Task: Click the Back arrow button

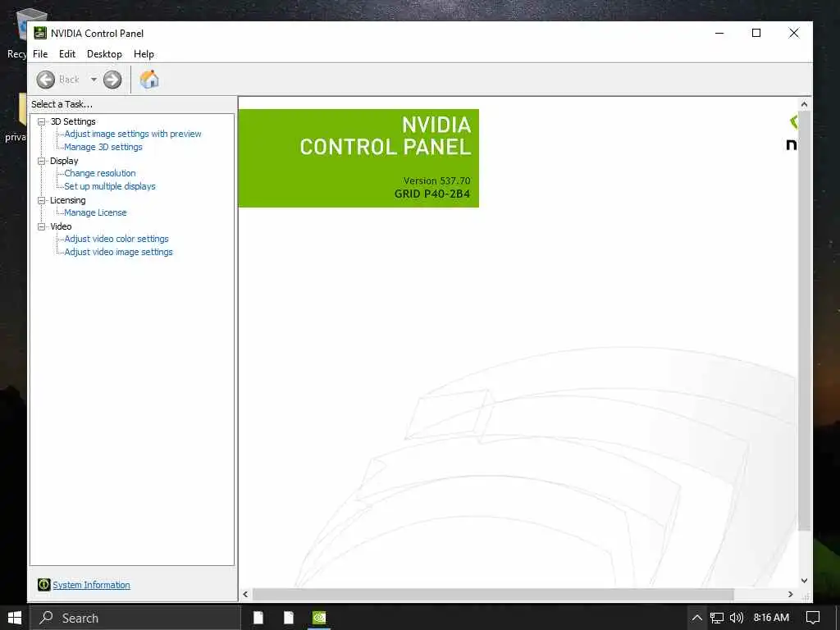Action: point(46,80)
